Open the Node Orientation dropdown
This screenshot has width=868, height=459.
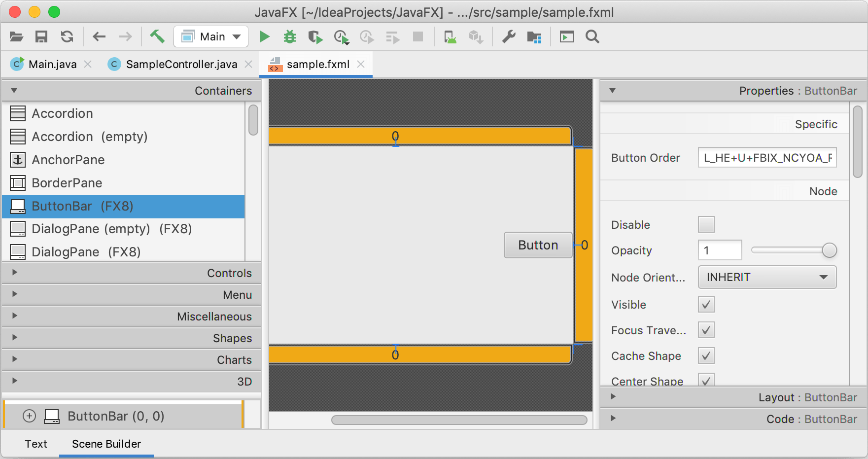click(766, 277)
